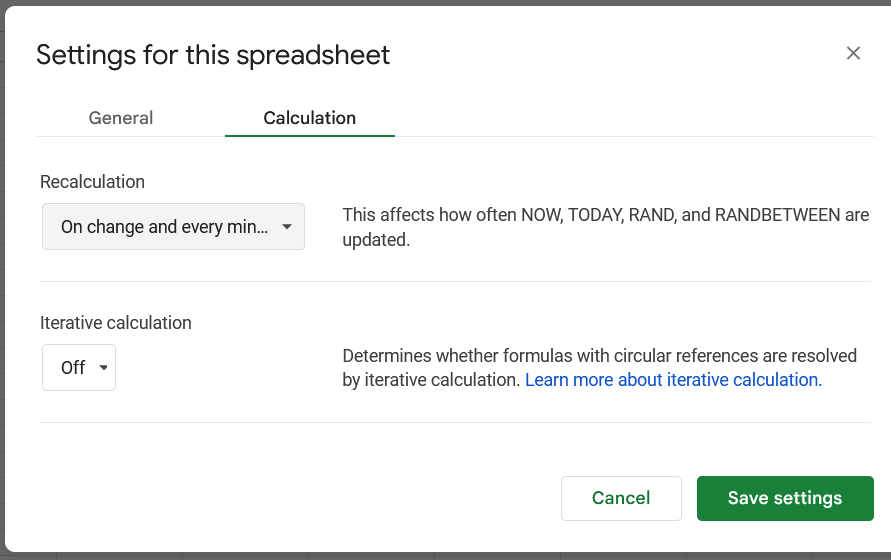Click the Recalculation dropdown arrow
The image size is (891, 560).
[x=287, y=227]
